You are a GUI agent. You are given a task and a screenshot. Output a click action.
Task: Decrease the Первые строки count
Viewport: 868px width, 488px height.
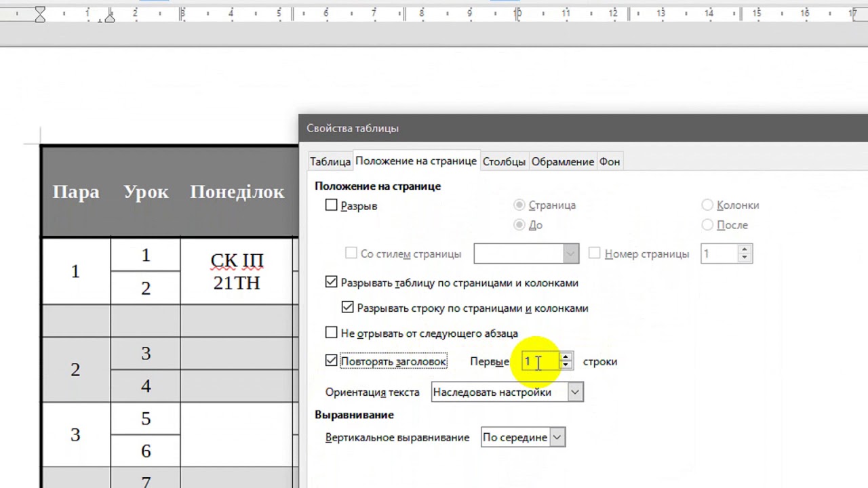point(566,366)
